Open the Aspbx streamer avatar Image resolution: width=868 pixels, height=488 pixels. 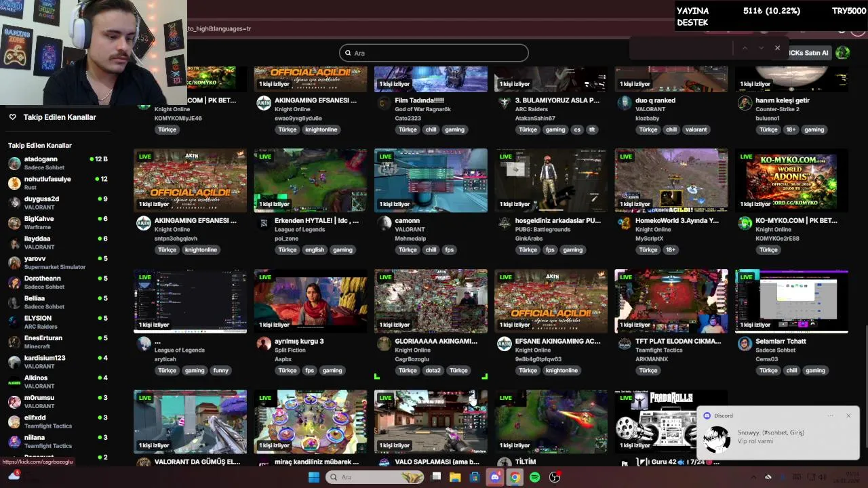264,344
